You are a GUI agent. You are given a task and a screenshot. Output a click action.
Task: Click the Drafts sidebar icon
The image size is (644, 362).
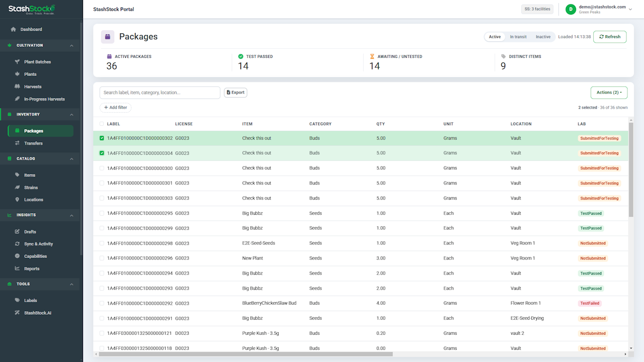[17, 232]
